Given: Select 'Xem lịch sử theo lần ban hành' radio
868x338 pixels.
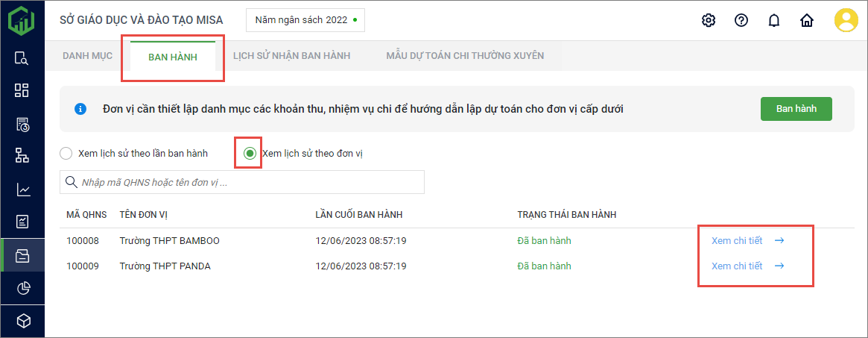Looking at the screenshot, I should [x=66, y=154].
